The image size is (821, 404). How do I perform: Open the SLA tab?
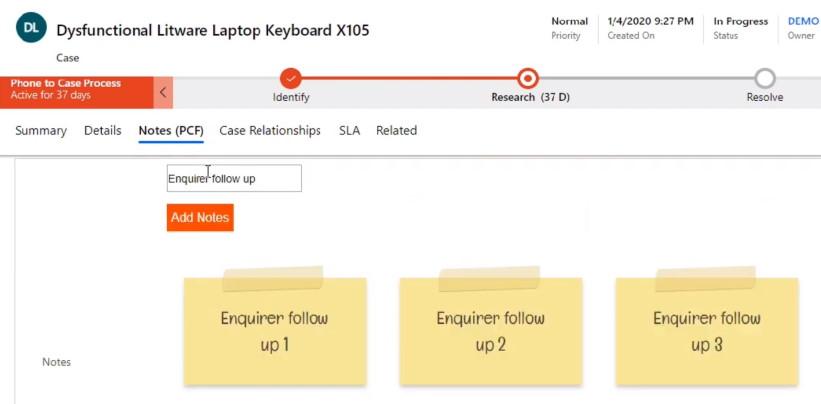(349, 130)
